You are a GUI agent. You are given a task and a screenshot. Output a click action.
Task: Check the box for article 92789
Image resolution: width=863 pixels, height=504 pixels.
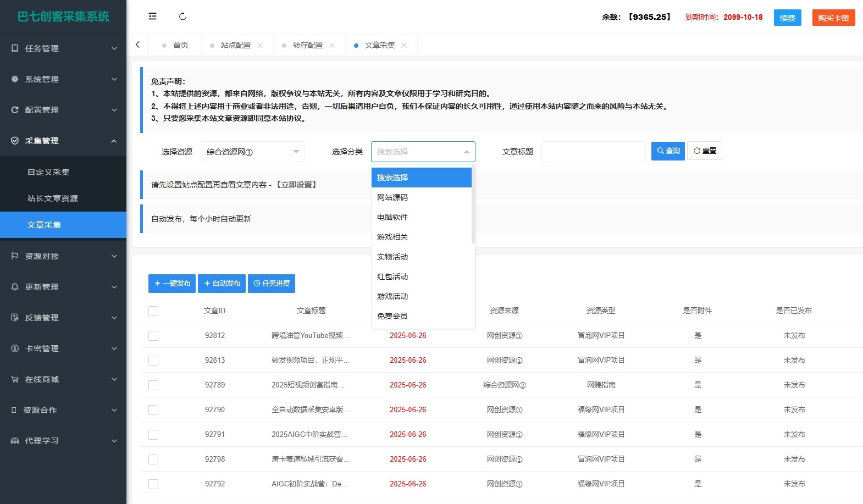tap(153, 385)
